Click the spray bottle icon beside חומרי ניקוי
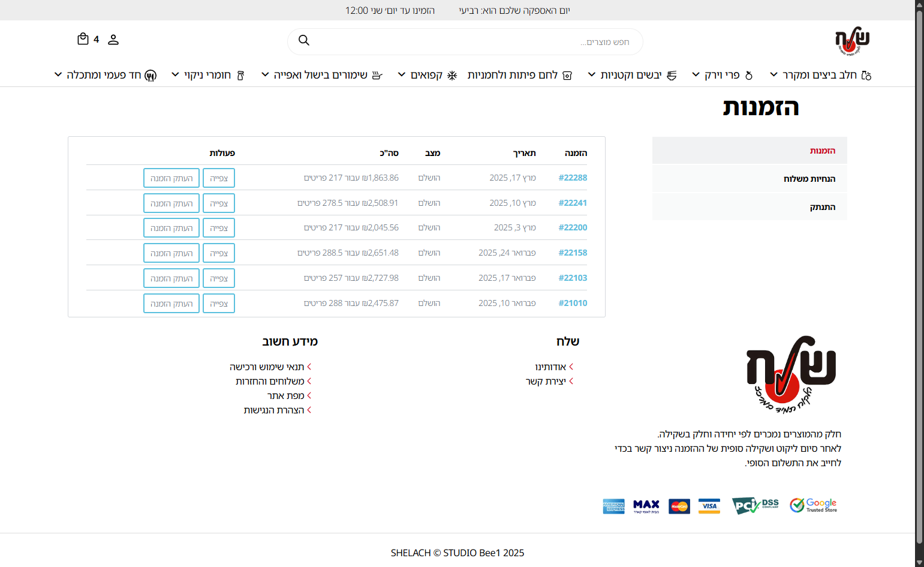The width and height of the screenshot is (924, 567). pyautogui.click(x=240, y=75)
